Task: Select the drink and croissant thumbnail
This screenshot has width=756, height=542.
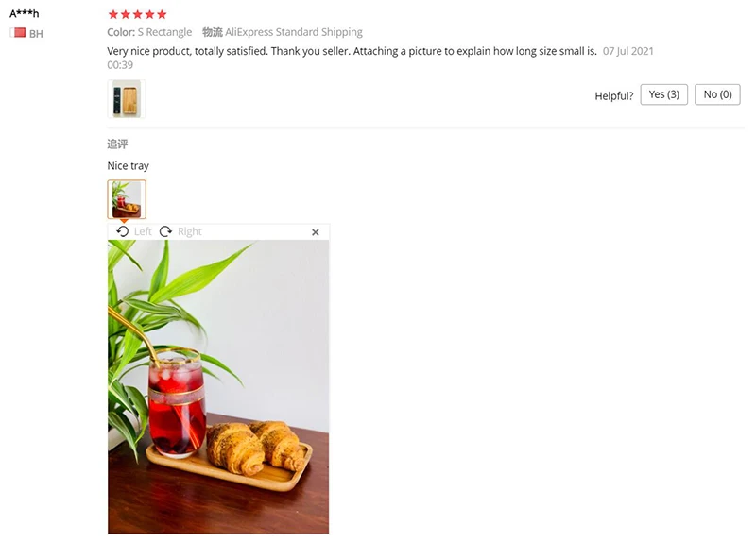Action: (127, 199)
